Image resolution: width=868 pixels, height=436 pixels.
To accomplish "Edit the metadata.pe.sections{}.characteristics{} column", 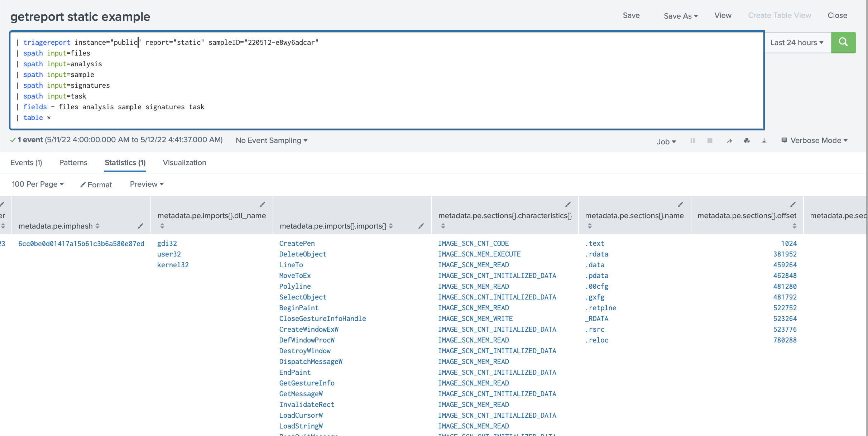I will [568, 204].
